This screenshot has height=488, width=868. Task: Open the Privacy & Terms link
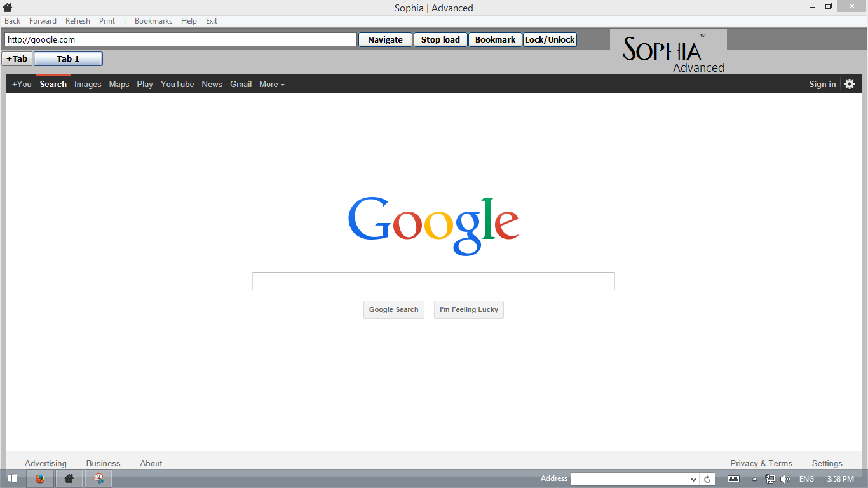[761, 463]
